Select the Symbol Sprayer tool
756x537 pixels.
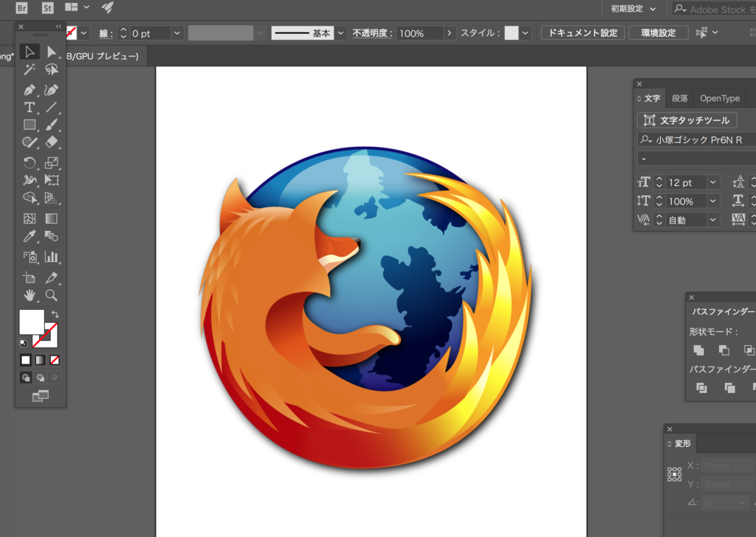click(30, 257)
